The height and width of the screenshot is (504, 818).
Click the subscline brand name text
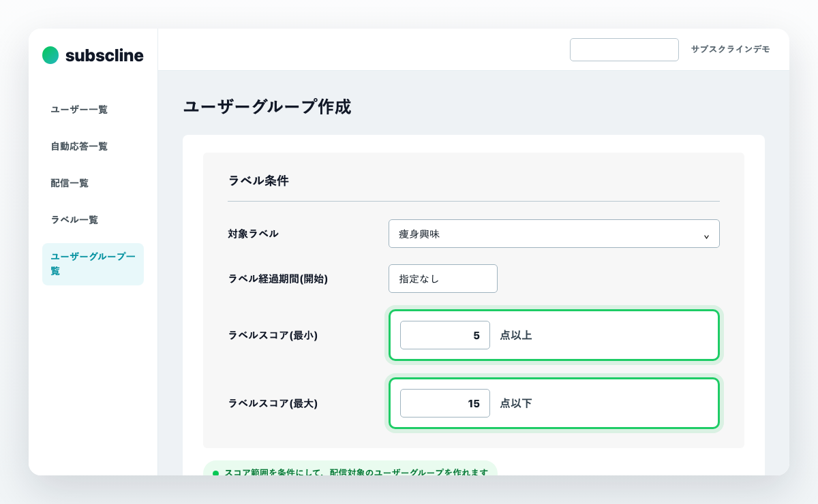[104, 55]
